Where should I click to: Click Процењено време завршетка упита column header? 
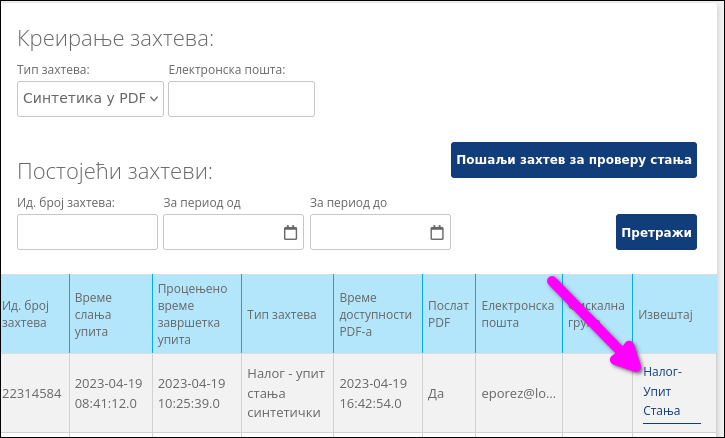pos(193,314)
